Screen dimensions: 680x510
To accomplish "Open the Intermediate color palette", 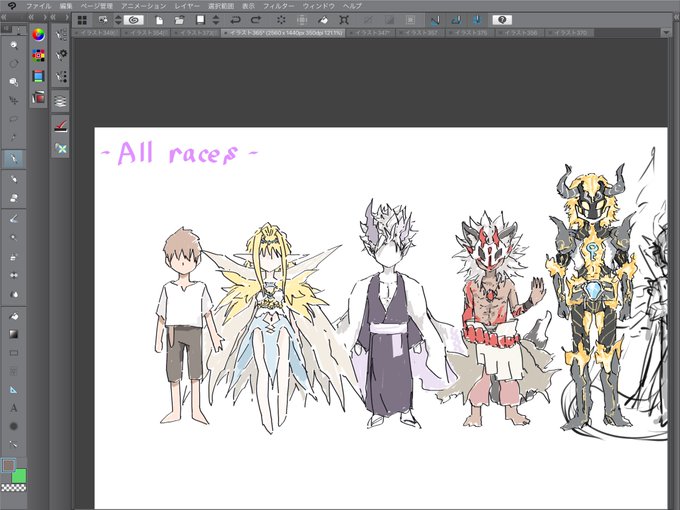I will [x=39, y=76].
